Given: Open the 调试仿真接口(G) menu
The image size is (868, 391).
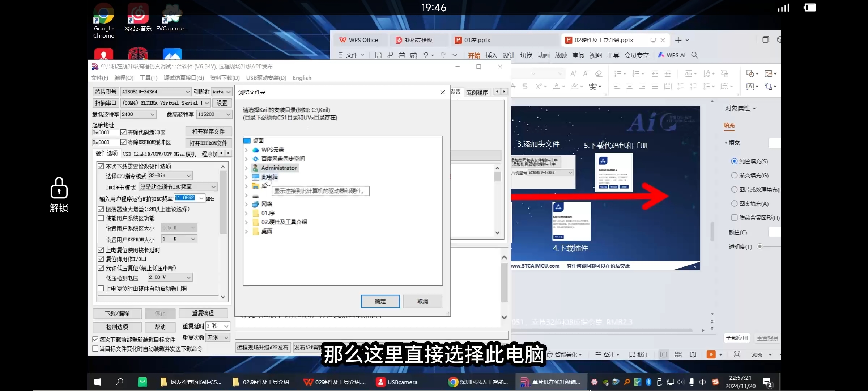Looking at the screenshot, I should coord(184,78).
